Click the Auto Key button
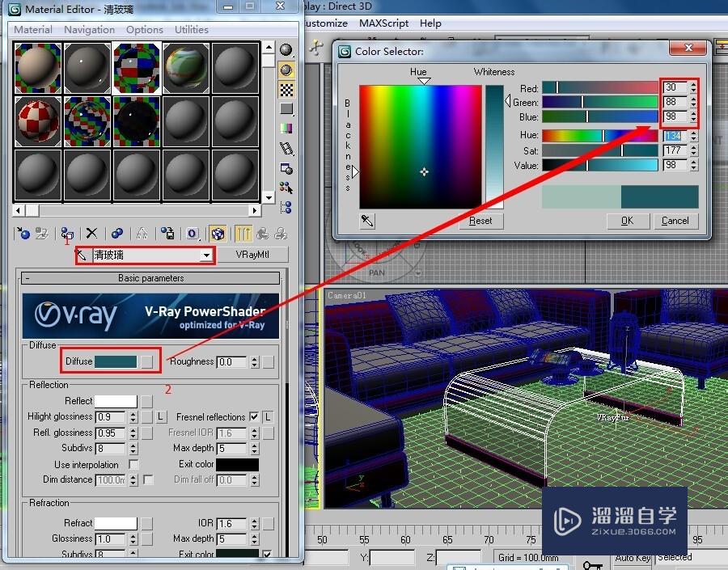This screenshot has height=570, width=728. point(633,557)
